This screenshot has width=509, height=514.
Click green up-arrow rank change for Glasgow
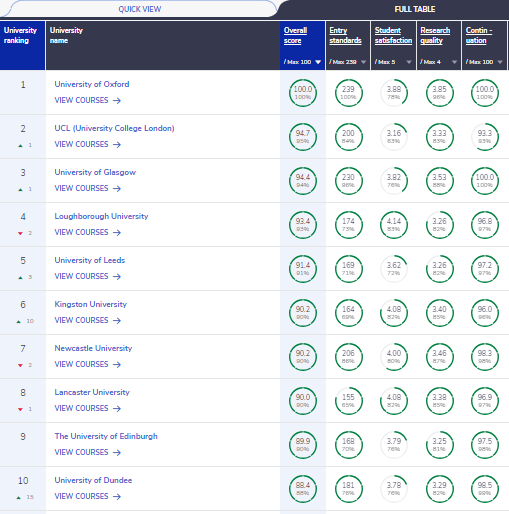point(20,190)
